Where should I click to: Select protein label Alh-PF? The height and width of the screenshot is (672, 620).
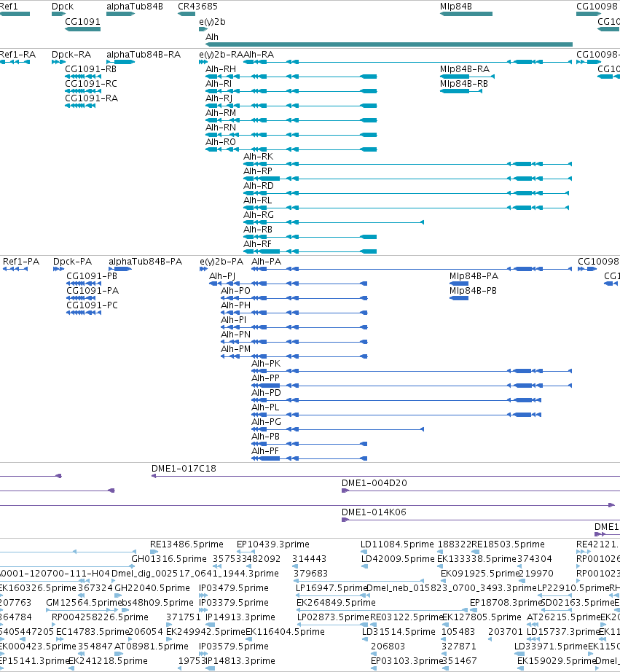pyautogui.click(x=265, y=451)
